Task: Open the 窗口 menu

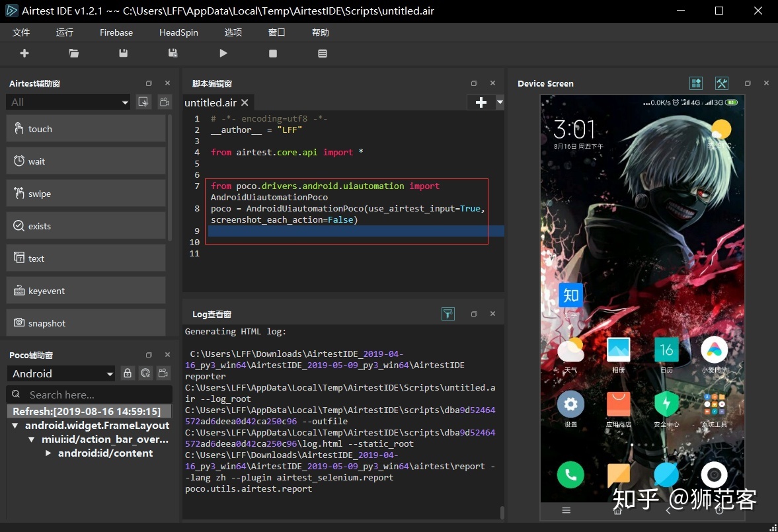Action: (x=277, y=32)
